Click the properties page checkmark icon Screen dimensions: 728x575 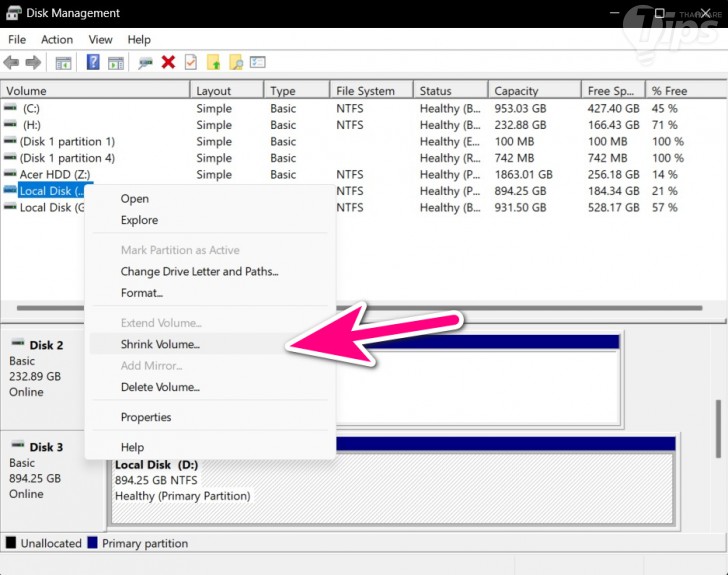191,62
